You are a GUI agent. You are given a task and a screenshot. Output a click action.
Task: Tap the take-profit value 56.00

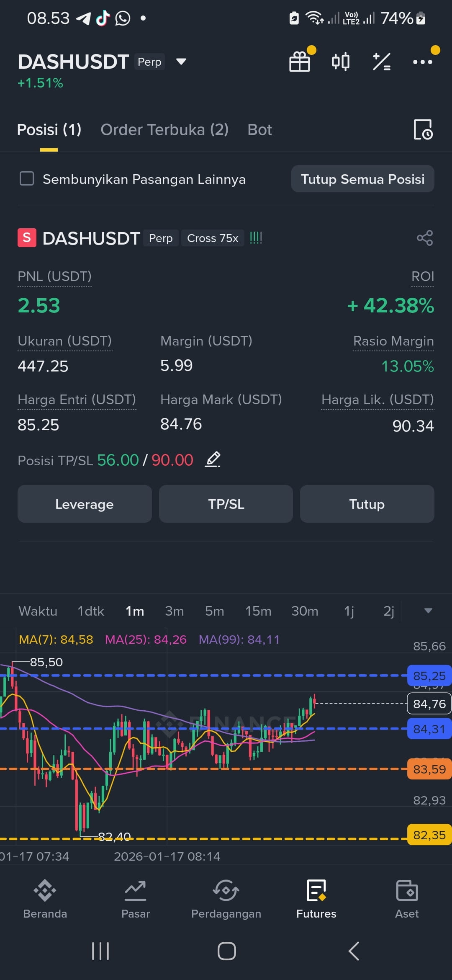pos(118,460)
